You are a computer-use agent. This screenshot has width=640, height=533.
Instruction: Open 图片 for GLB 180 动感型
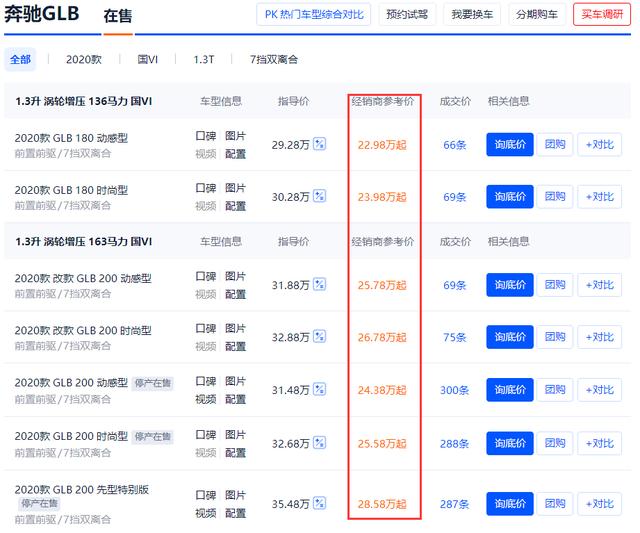coord(236,135)
